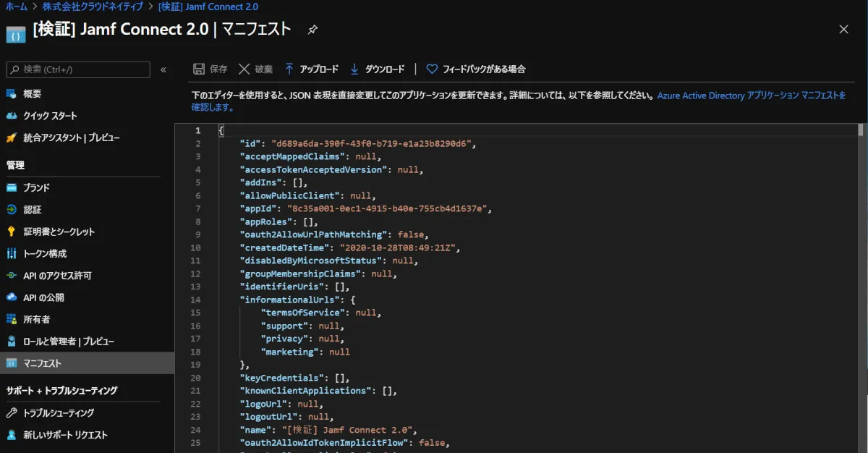The width and height of the screenshot is (868, 453).
Task: Click the Download arrow icon in toolbar
Action: coord(354,69)
